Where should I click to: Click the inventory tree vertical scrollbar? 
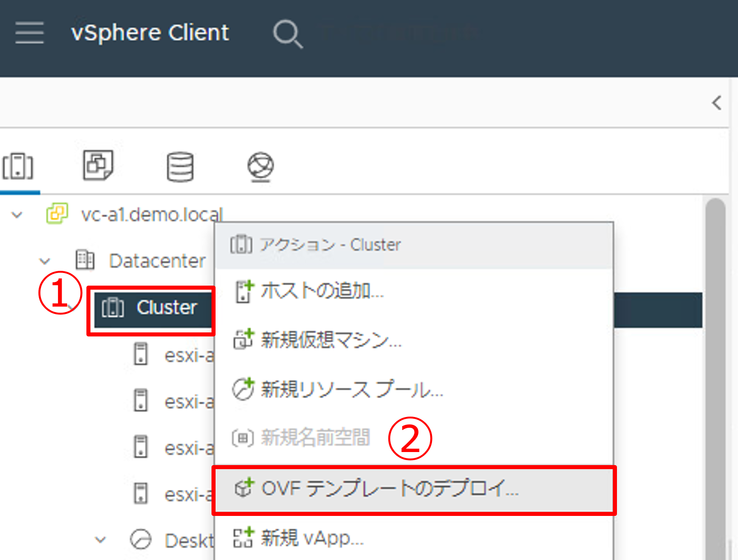pyautogui.click(x=715, y=360)
